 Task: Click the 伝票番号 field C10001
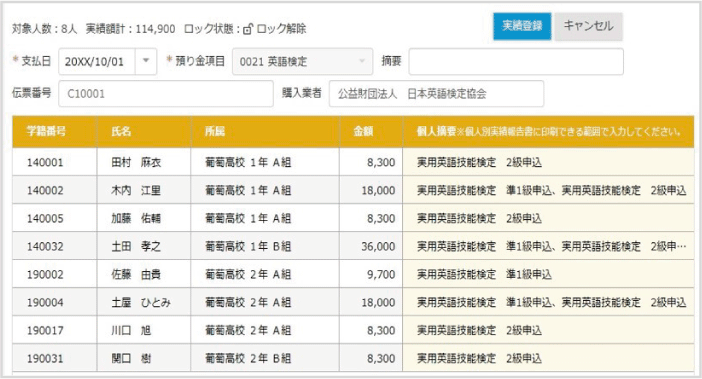tap(166, 94)
